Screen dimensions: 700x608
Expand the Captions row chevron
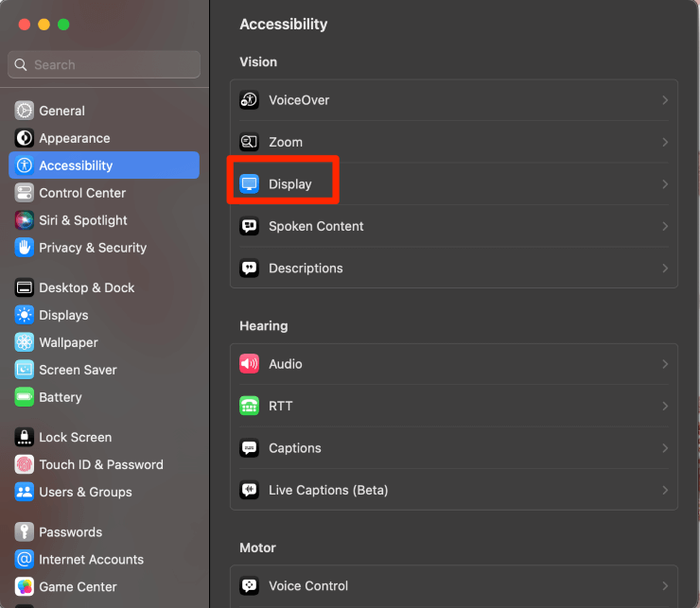click(665, 448)
